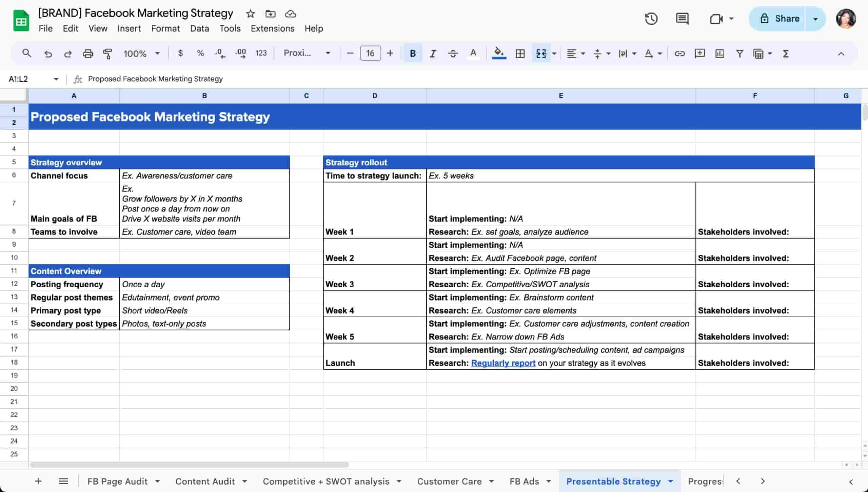
Task: Create a filter
Action: point(739,53)
